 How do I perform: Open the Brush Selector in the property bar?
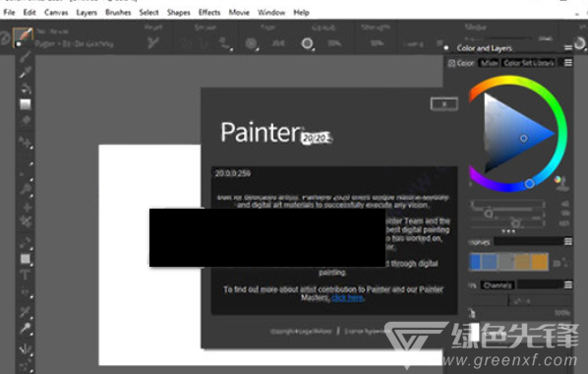[x=23, y=36]
